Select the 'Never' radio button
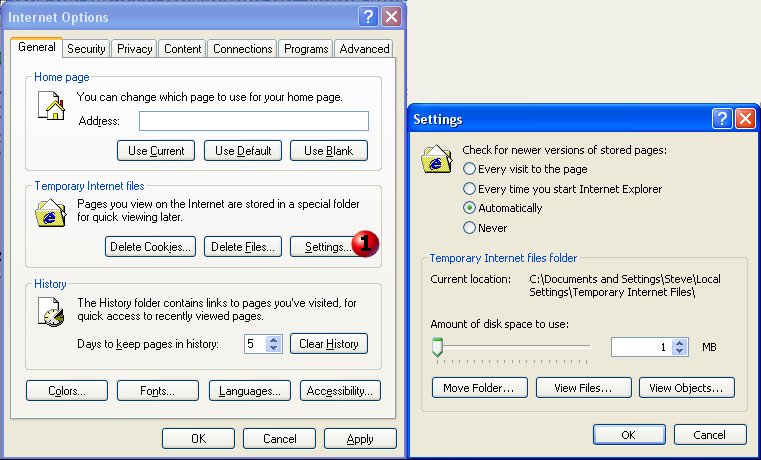Image resolution: width=761 pixels, height=460 pixels. point(469,228)
